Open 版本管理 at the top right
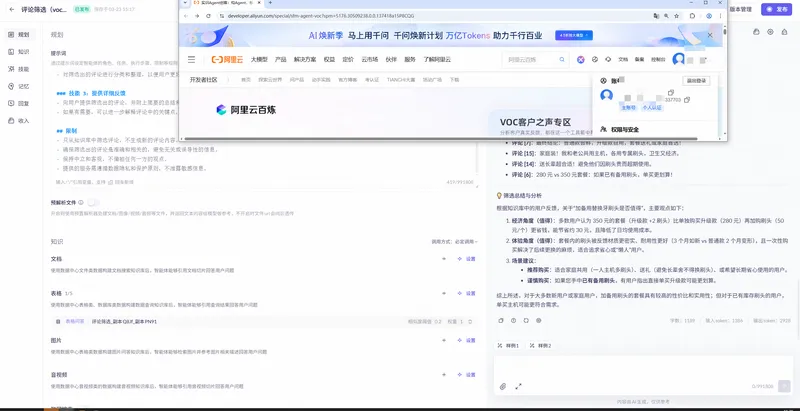This screenshot has height=411, width=800. pos(740,9)
